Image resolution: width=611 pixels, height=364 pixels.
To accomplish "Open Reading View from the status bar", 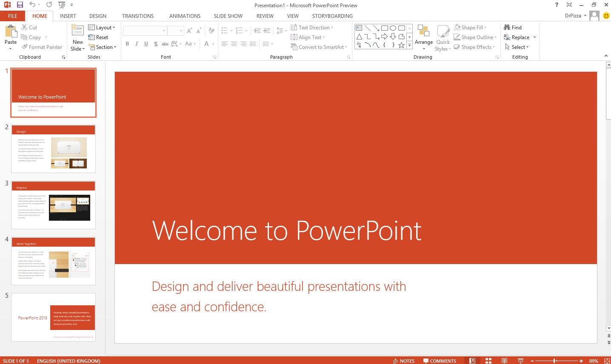I will 505,361.
